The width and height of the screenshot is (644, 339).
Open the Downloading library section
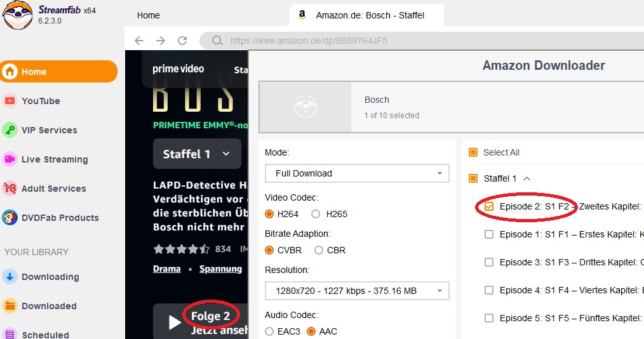coord(50,277)
